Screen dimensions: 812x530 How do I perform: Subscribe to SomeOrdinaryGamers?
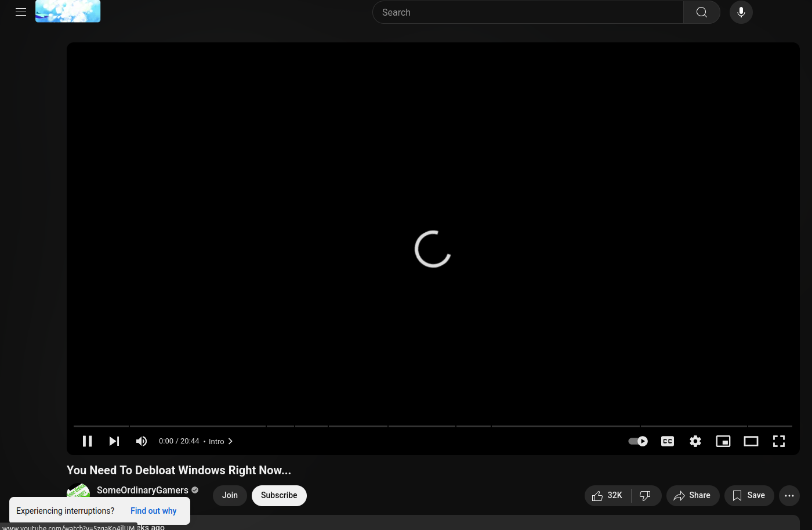(279, 495)
